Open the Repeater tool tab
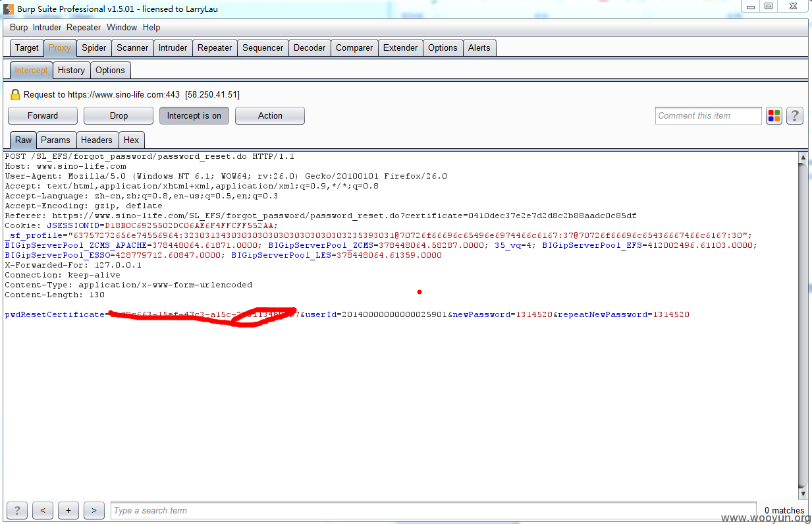 [x=215, y=47]
